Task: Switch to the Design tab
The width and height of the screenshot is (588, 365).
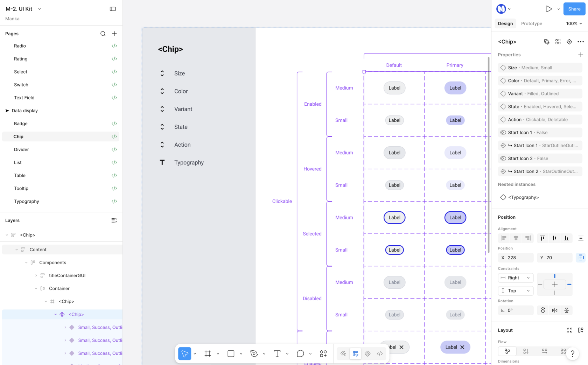Action: [x=505, y=23]
